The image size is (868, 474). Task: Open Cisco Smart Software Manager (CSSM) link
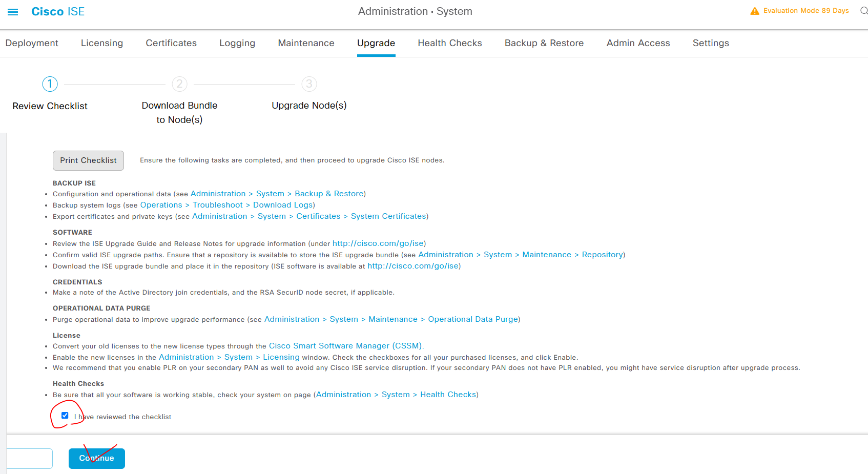click(345, 346)
